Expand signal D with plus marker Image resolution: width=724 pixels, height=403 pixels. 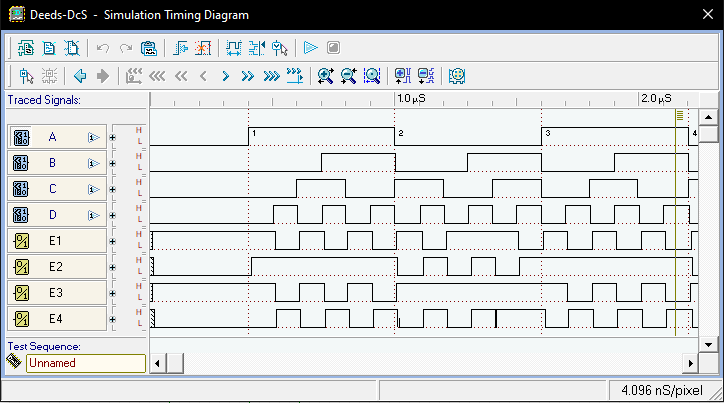point(113,215)
